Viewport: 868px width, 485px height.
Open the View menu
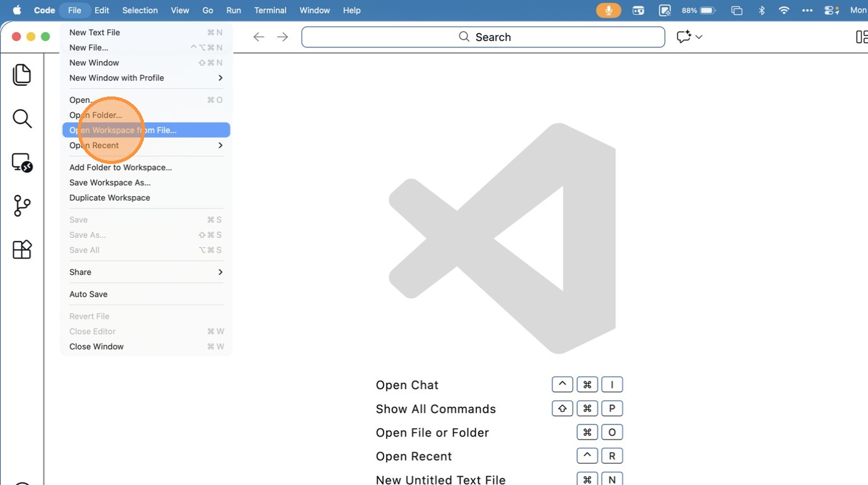click(180, 10)
